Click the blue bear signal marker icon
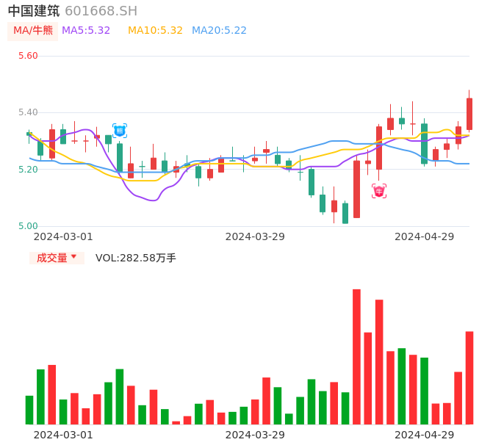The height and width of the screenshot is (445, 504). 120,131
